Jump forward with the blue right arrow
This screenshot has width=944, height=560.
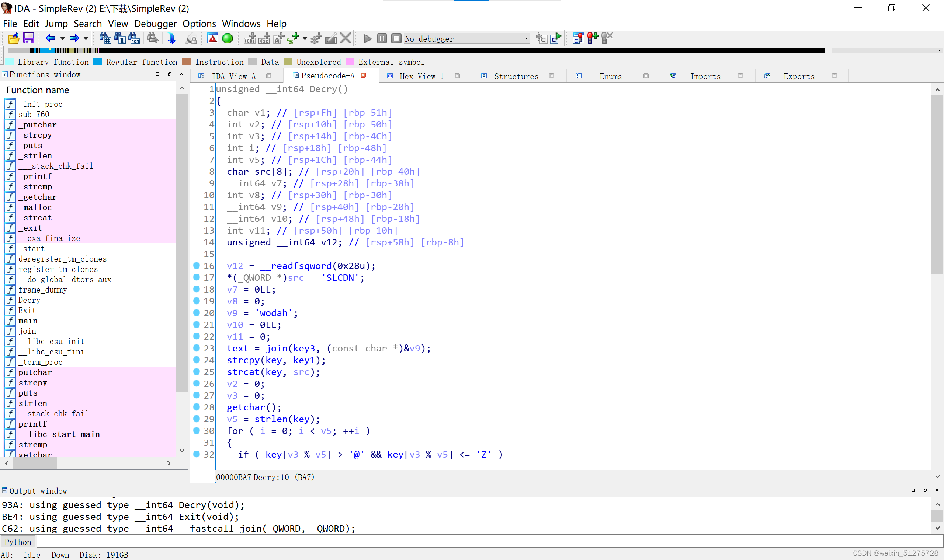click(x=74, y=38)
